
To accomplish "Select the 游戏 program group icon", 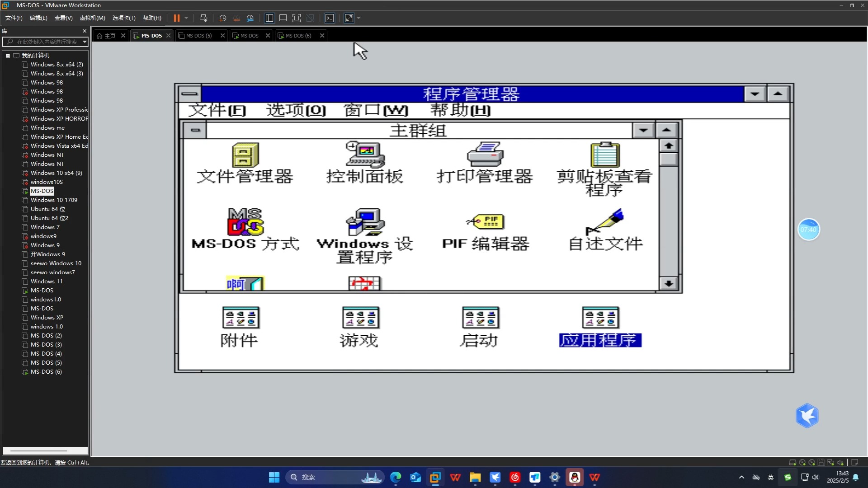I will 360,318.
